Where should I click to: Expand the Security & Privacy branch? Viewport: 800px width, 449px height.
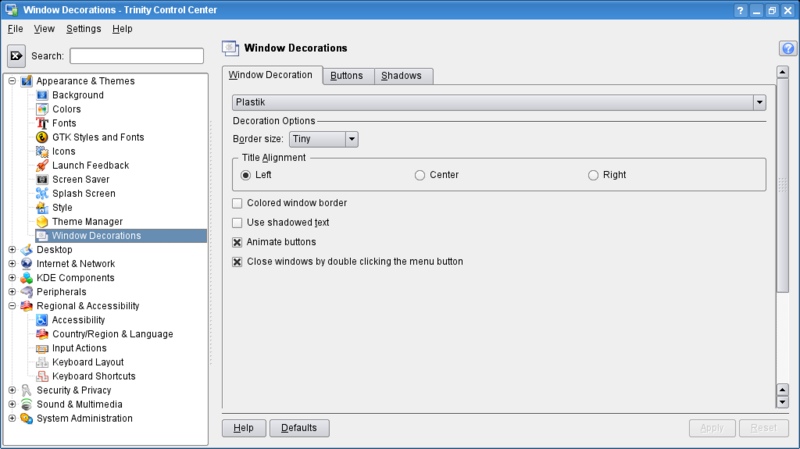click(12, 390)
